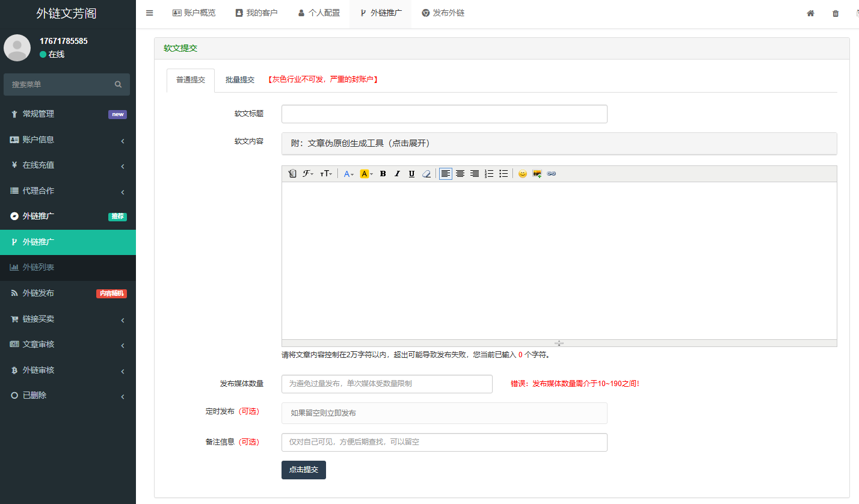Insert hyperlink with the link icon

pos(552,174)
